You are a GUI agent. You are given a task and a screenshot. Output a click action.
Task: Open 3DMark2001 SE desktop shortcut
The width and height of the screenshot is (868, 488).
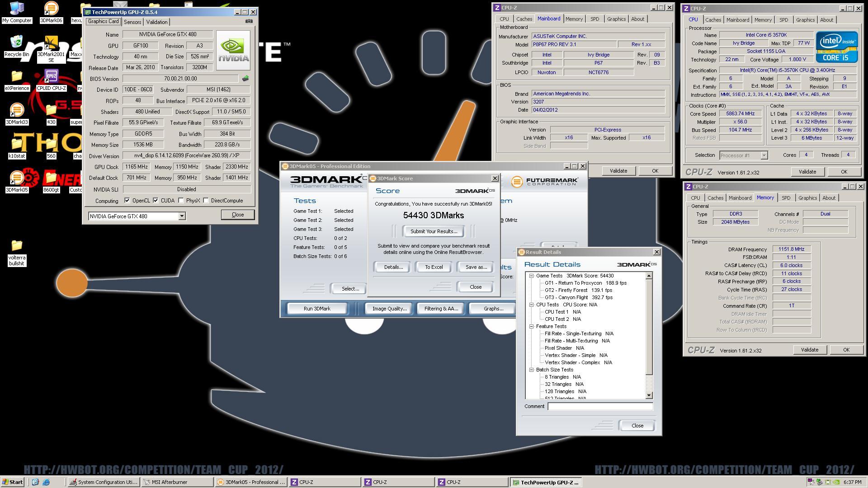51,49
